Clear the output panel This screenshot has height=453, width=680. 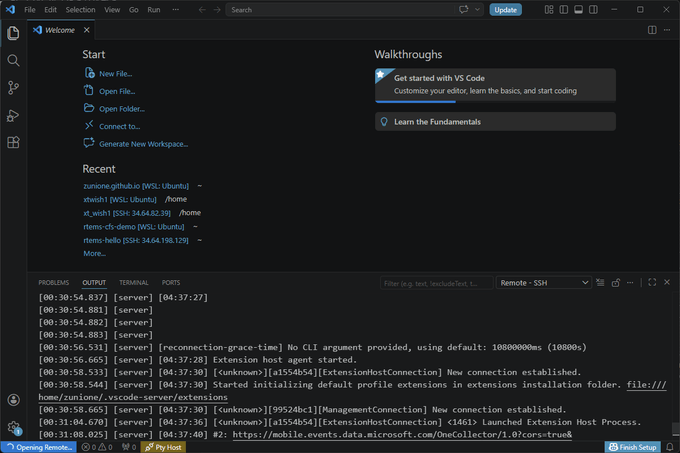point(600,283)
